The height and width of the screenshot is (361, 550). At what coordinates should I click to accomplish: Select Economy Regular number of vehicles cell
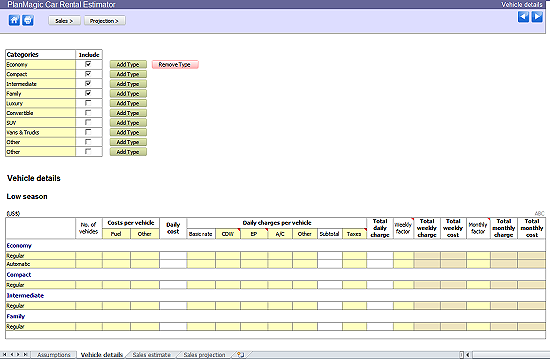coord(89,255)
